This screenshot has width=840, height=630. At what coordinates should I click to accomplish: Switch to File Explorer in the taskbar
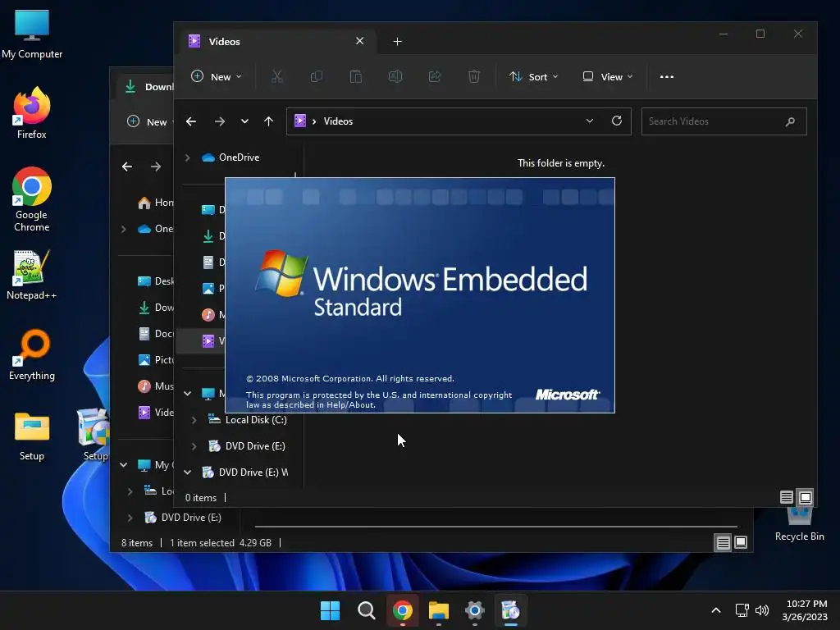pos(439,610)
